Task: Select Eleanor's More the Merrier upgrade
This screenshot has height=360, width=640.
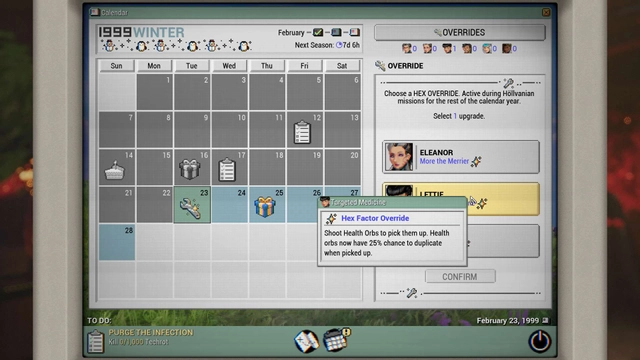Action: pyautogui.click(x=460, y=157)
